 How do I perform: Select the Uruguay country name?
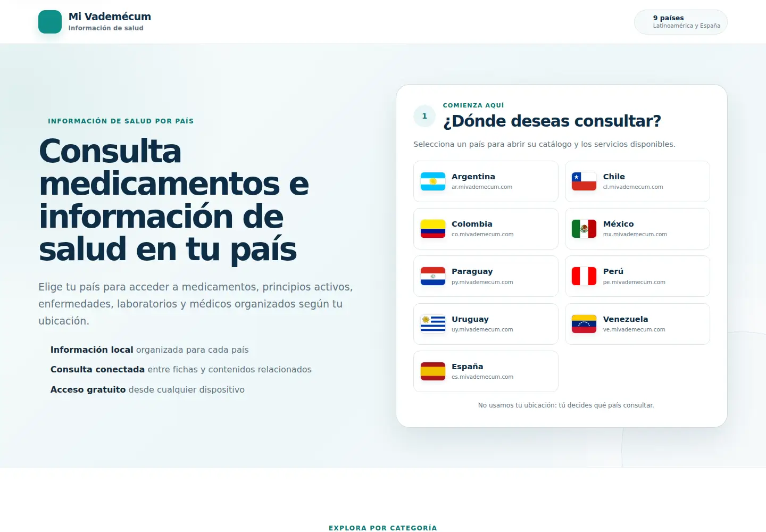coord(470,319)
